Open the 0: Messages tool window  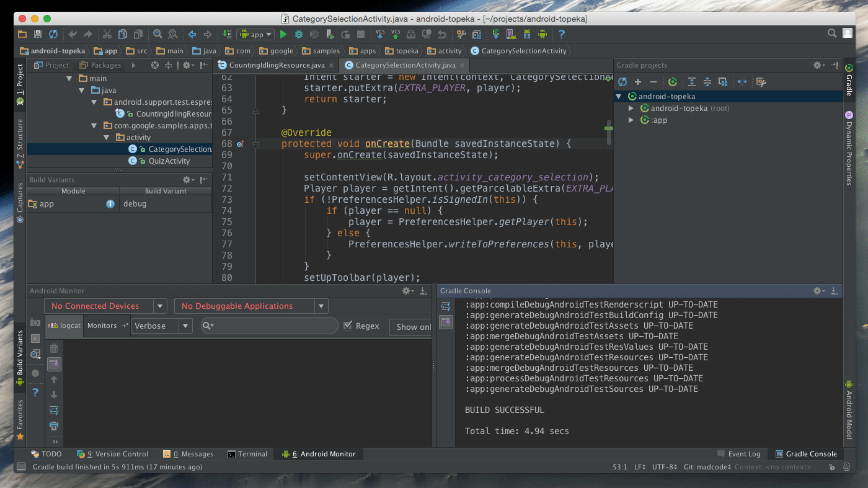coord(188,454)
